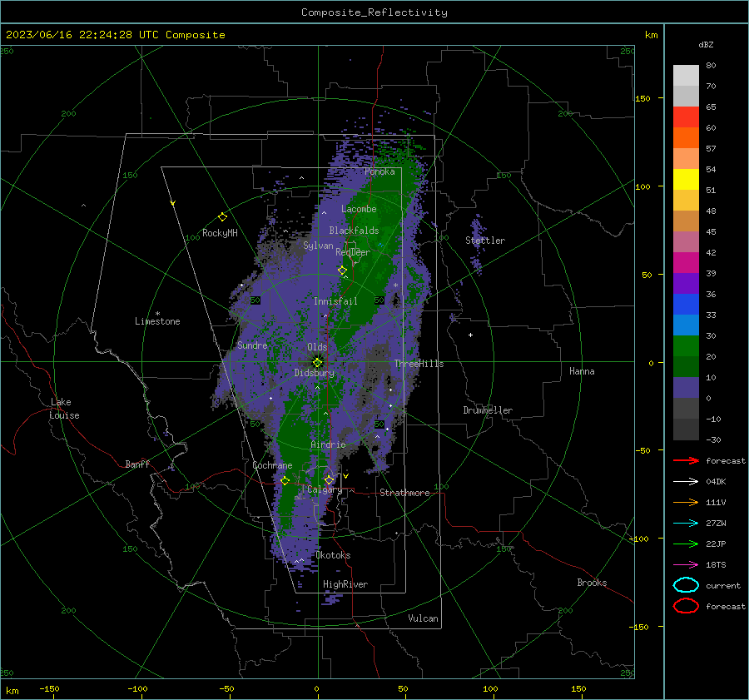Click the ThreeHills label

[419, 364]
